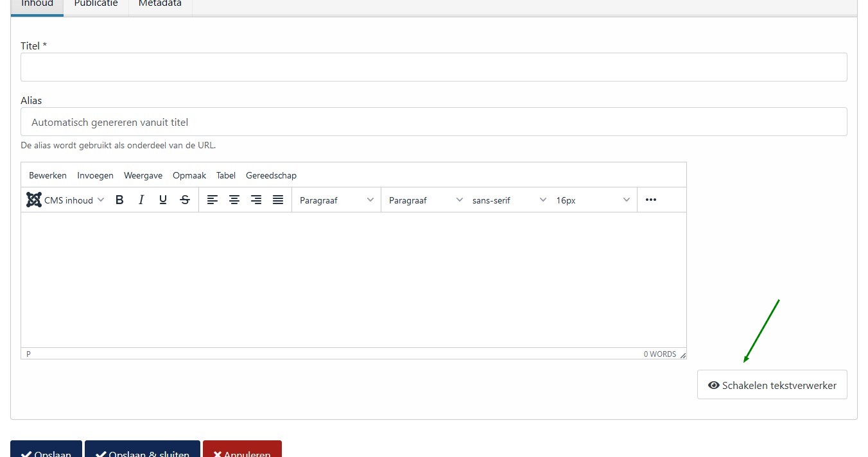Focus the Alias input field
This screenshot has height=457, width=868.
point(434,121)
